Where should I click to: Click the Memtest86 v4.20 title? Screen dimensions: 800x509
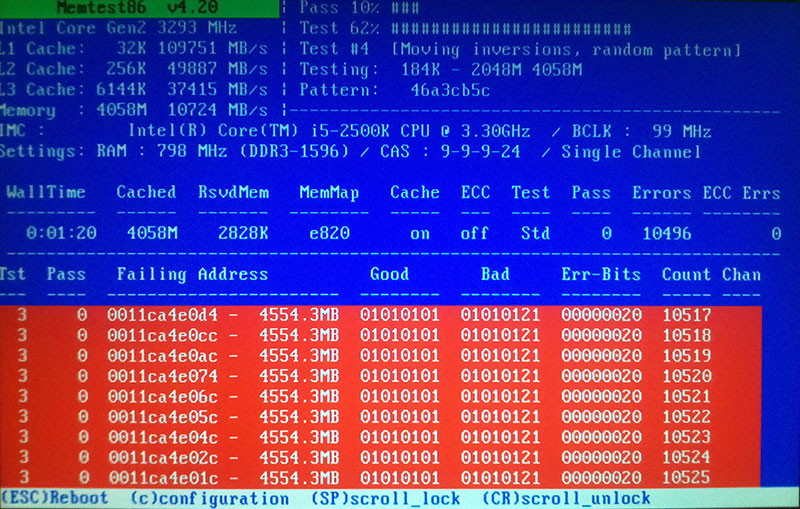coord(138,8)
